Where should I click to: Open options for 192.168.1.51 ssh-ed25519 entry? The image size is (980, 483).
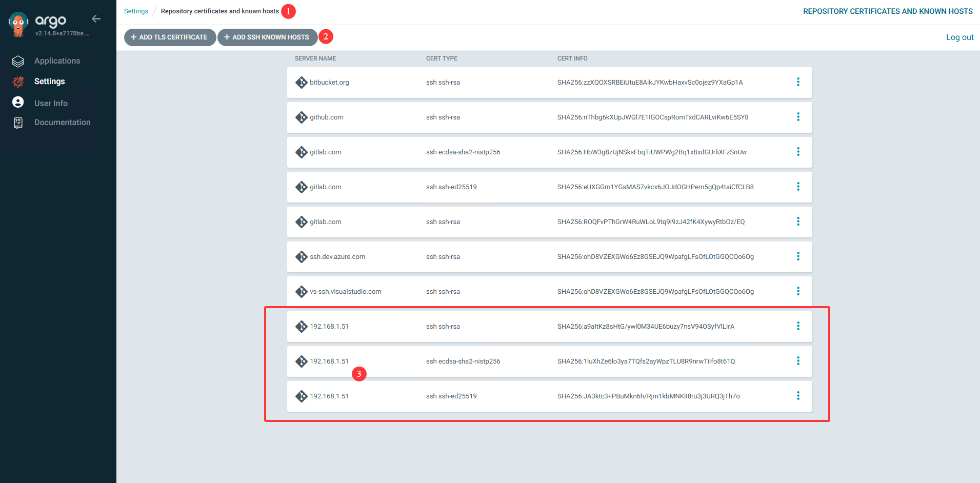(798, 396)
